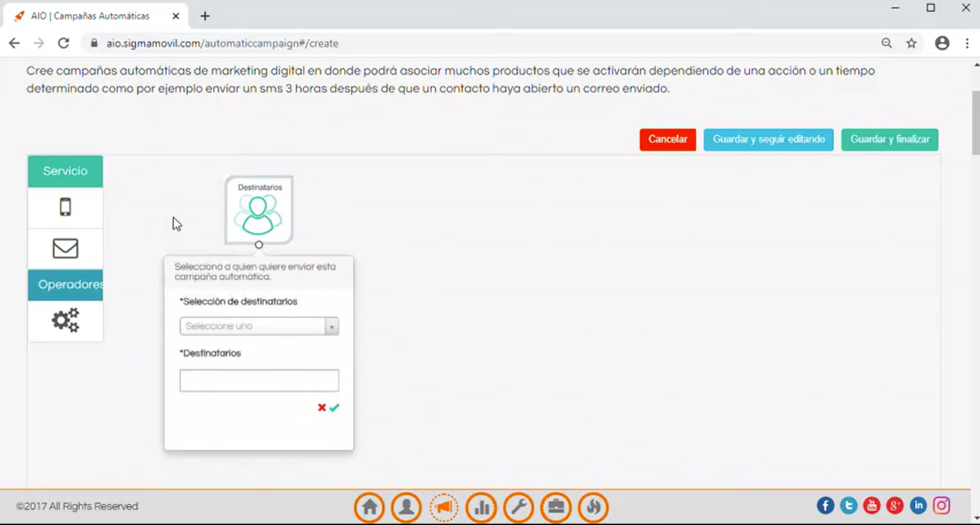Click the red Cancelar button
Image resolution: width=980 pixels, height=525 pixels.
(667, 140)
